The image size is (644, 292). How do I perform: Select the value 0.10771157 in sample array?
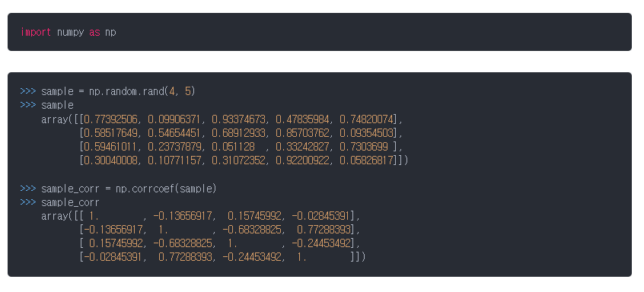175,160
